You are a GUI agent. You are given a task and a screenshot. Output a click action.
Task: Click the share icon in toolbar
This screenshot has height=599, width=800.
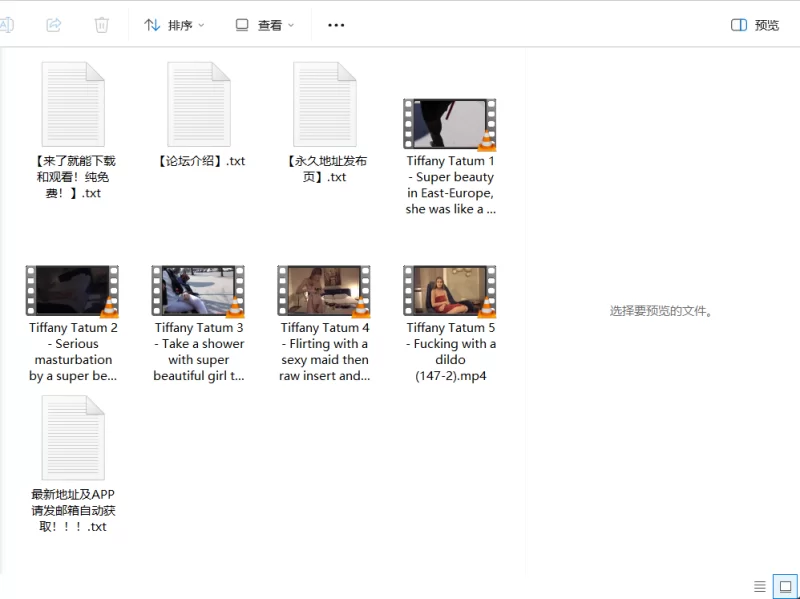[54, 24]
